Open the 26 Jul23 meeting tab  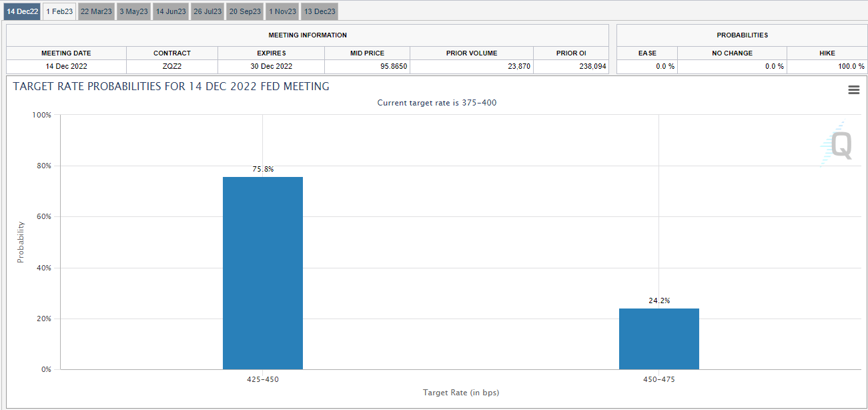point(207,11)
